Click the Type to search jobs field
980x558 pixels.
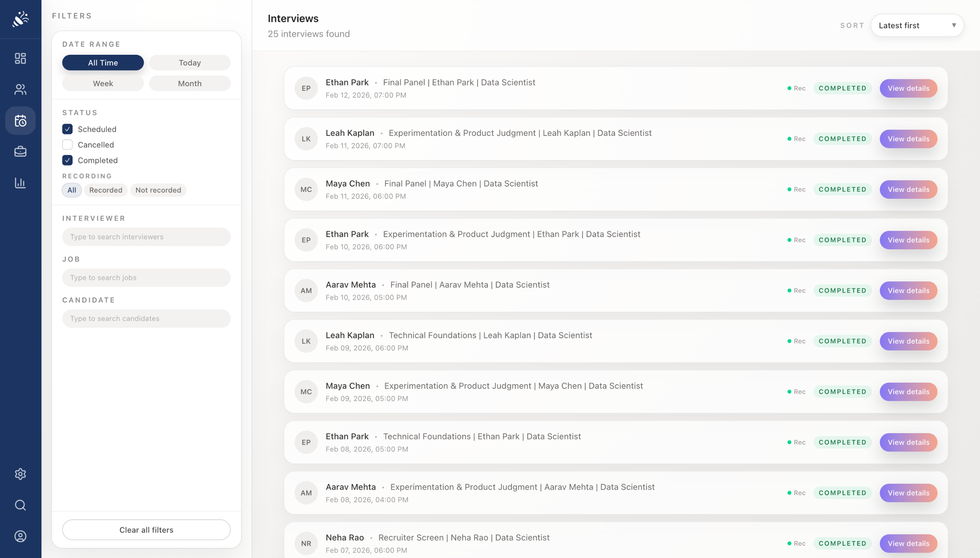[146, 277]
